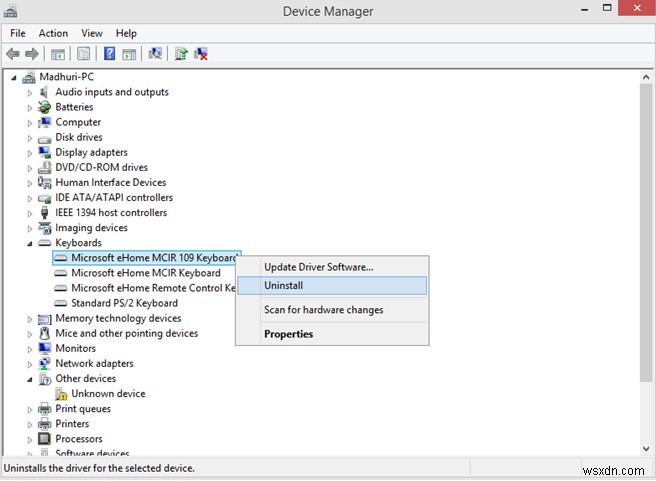Collapse the Keyboards category arrow
Screen dimensions: 656x481
(30, 243)
